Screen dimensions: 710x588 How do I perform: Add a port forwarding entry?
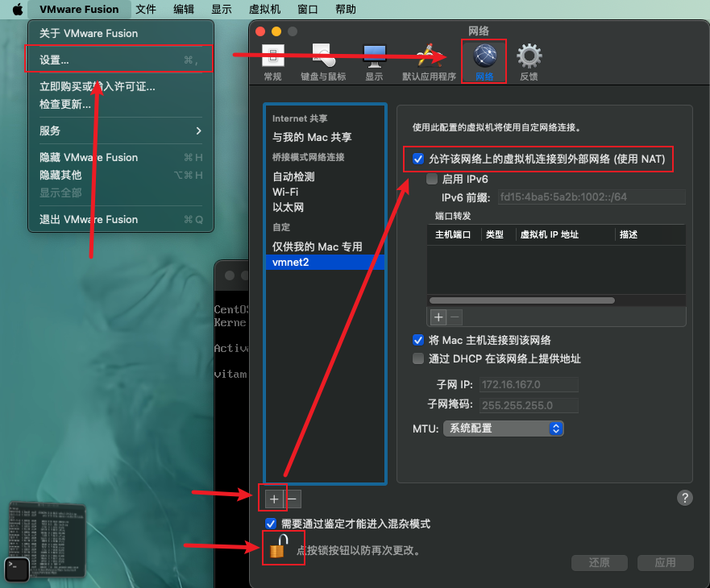pos(438,317)
